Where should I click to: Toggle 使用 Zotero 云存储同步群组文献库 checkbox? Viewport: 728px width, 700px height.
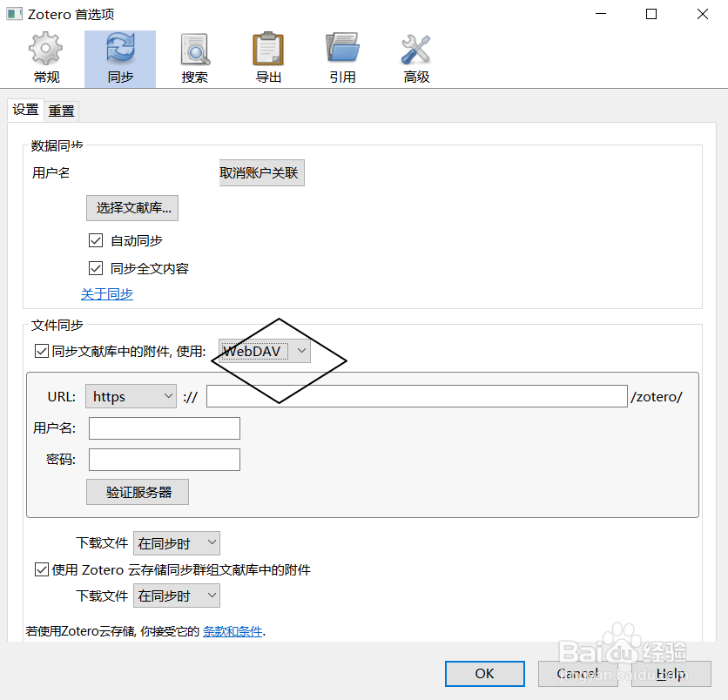click(x=42, y=569)
